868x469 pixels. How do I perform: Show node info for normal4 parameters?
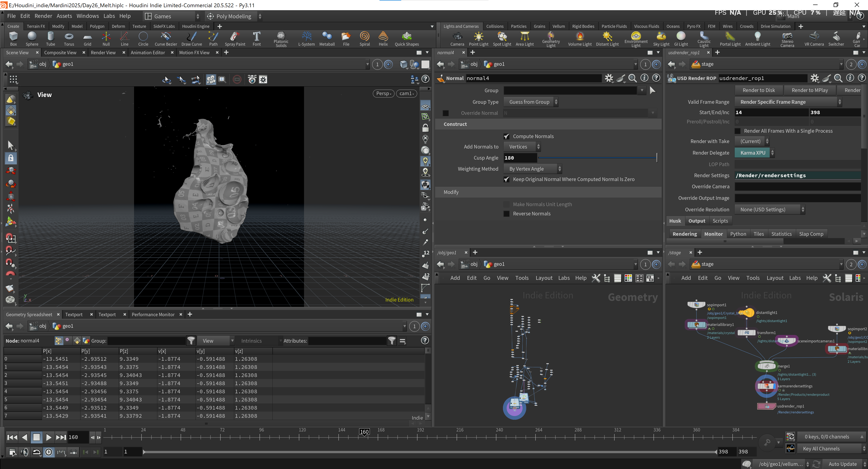click(644, 78)
